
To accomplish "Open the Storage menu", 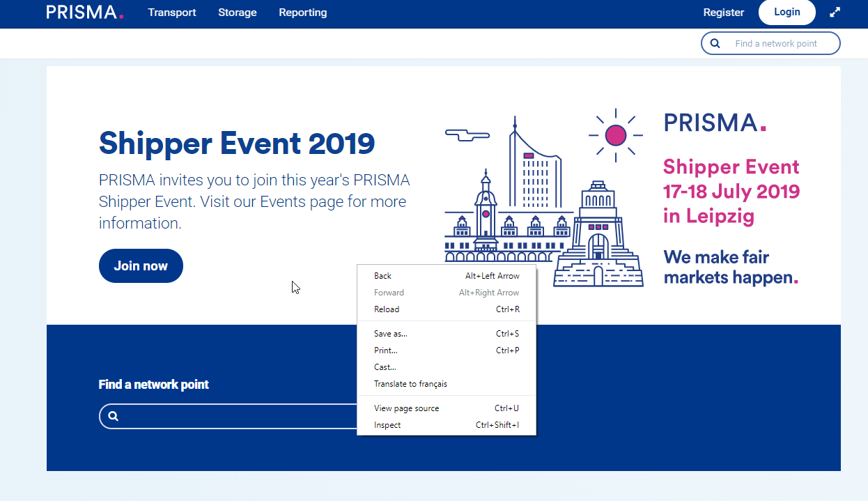I will click(x=237, y=13).
